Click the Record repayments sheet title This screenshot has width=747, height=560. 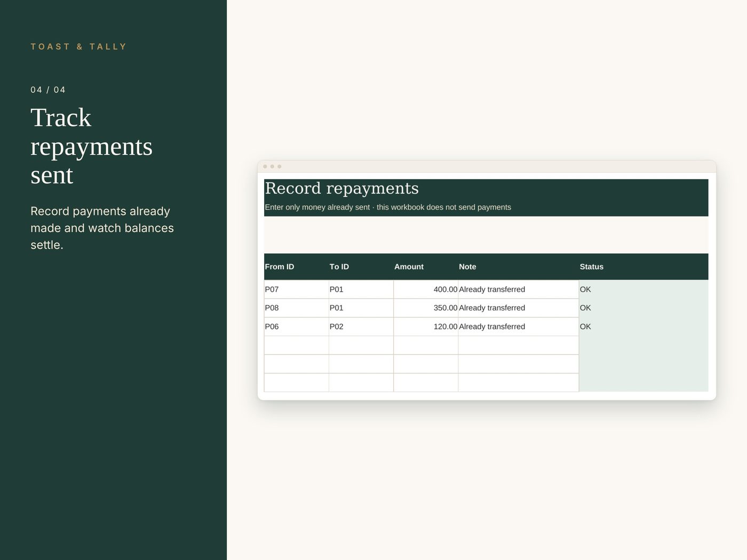[341, 188]
